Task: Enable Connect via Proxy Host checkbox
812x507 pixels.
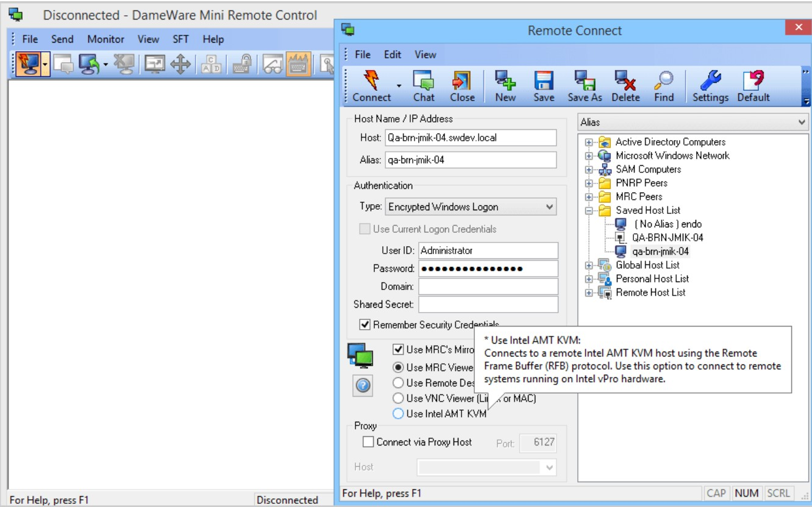Action: (368, 442)
